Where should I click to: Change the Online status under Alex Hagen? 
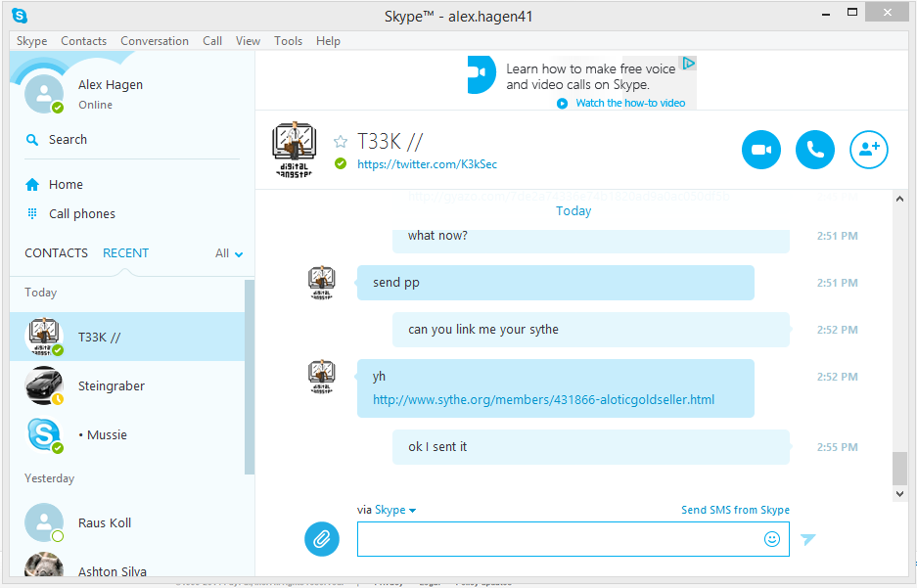pyautogui.click(x=95, y=105)
